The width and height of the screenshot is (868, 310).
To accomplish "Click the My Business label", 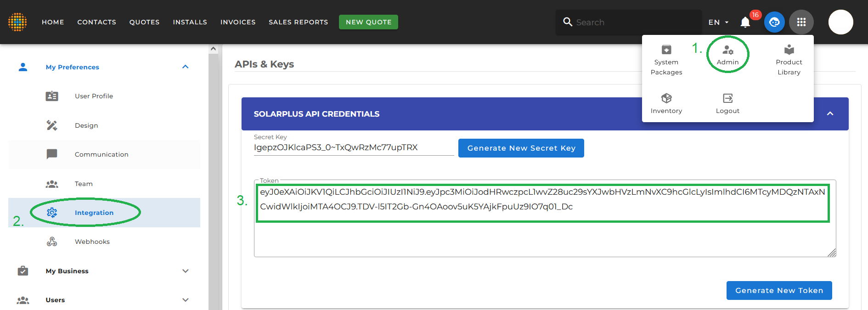I will click(x=67, y=271).
